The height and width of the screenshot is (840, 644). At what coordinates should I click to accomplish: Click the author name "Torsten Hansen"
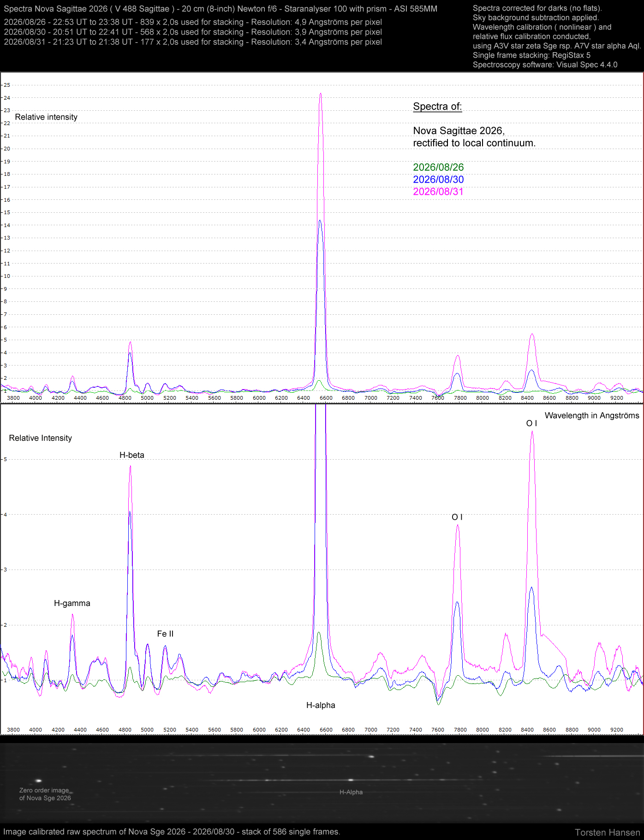[608, 833]
